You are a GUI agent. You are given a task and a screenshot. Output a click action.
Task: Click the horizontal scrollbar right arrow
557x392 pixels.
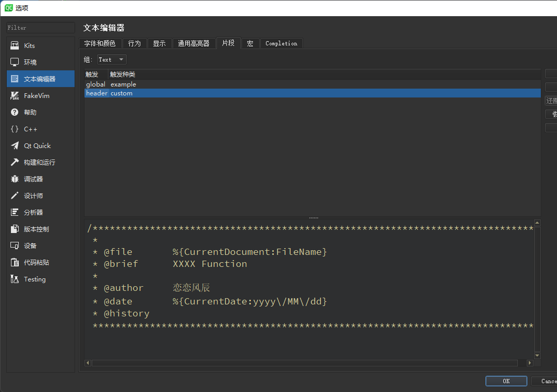(x=530, y=363)
